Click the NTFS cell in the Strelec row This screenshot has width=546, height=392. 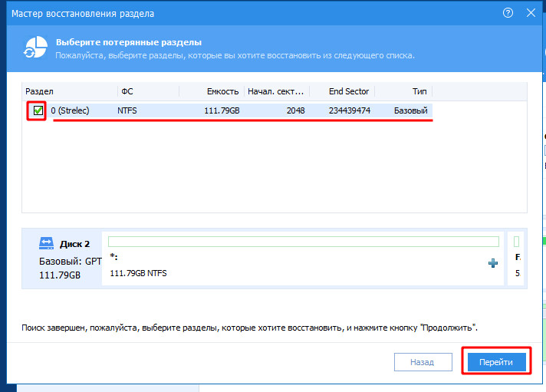click(x=127, y=111)
